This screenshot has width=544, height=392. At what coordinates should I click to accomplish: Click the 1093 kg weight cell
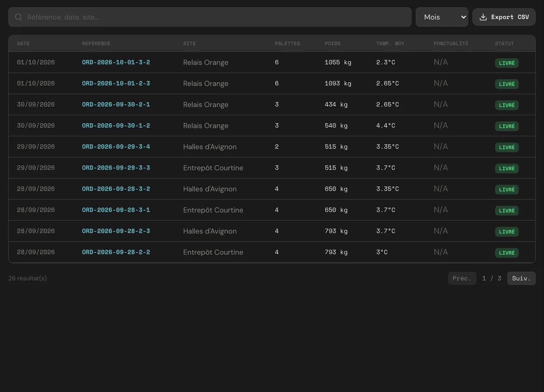pyautogui.click(x=338, y=83)
